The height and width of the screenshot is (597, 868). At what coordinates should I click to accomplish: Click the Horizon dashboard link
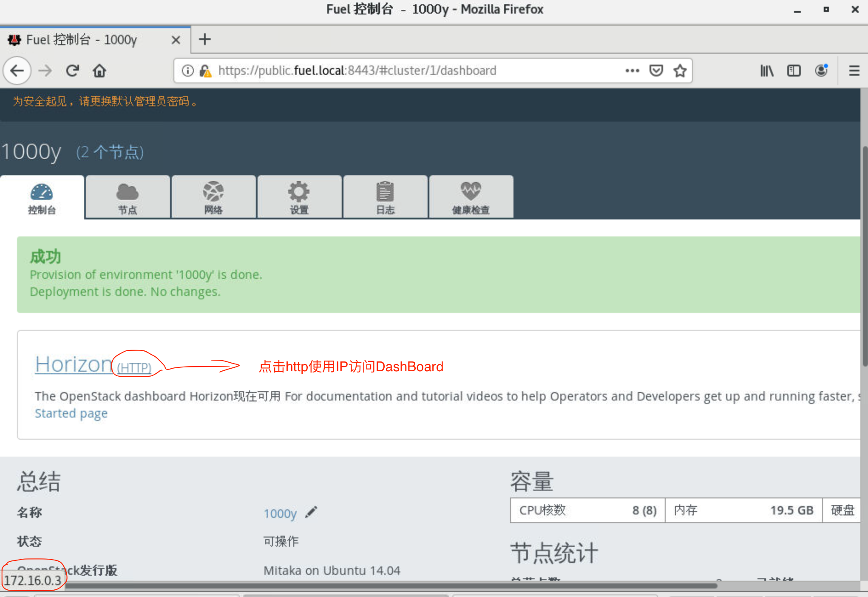(73, 364)
